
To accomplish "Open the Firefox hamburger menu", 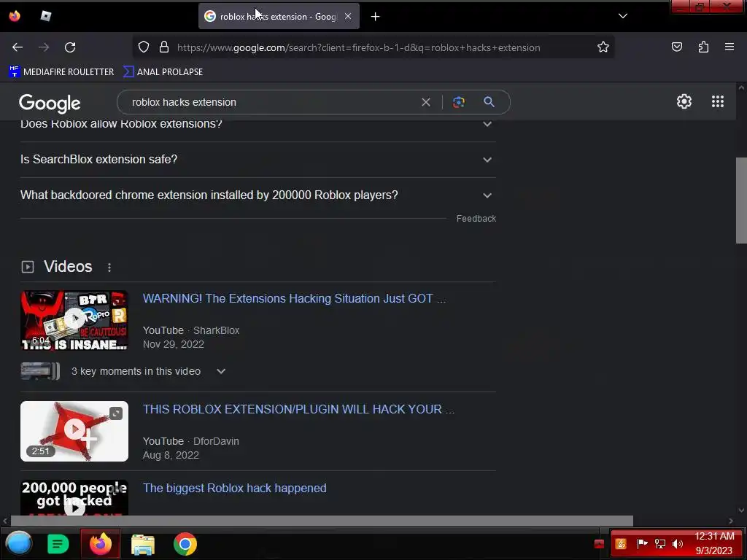I will pyautogui.click(x=729, y=47).
